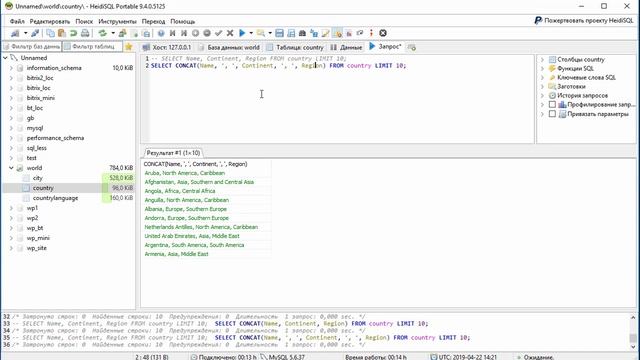Click the delete row minus icon
640x360 pixels.
207,33
